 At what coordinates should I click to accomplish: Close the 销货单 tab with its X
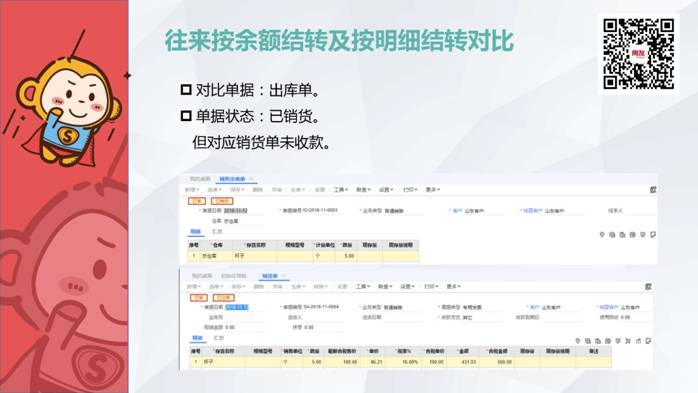[x=283, y=276]
